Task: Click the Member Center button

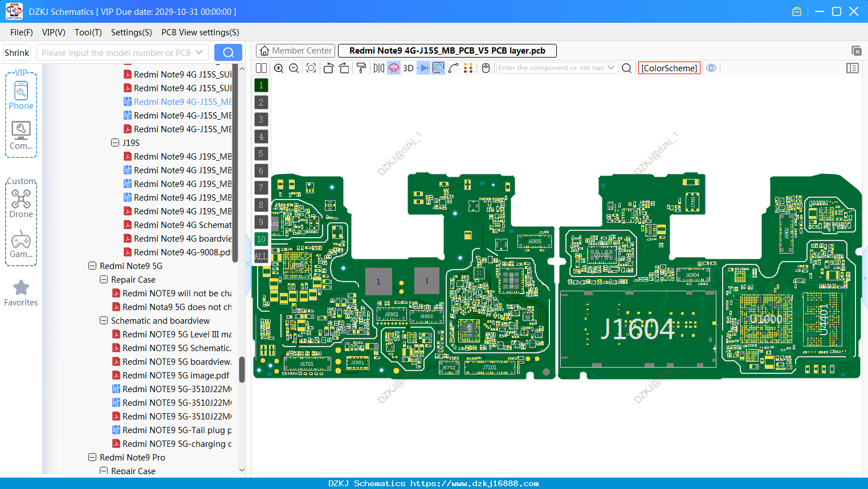Action: 296,51
